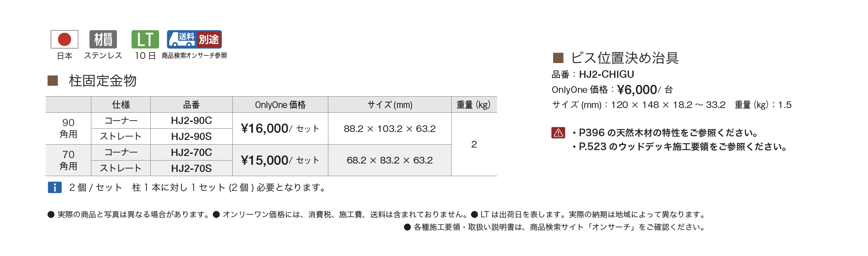The width and height of the screenshot is (868, 256).
Task: Select product number HJ2-90S
Action: coord(192,137)
